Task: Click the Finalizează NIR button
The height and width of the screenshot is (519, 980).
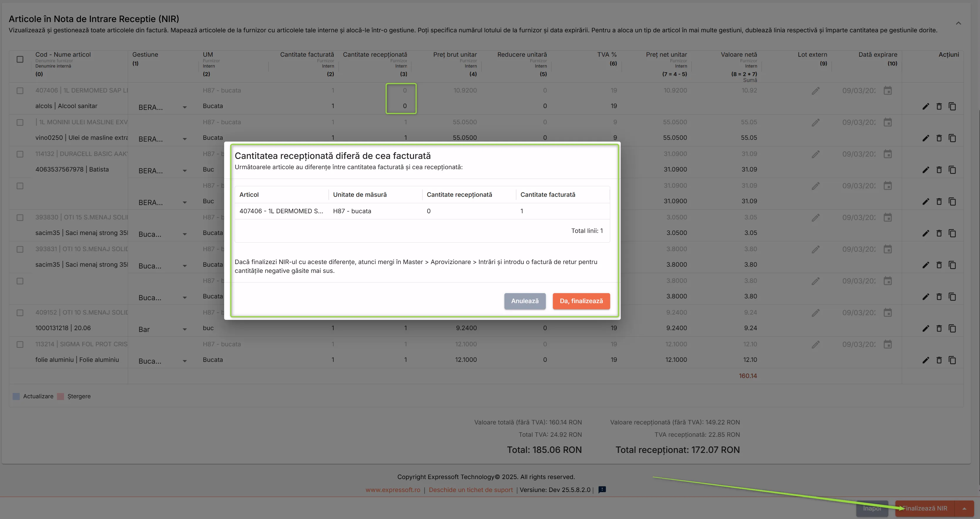Action: click(x=925, y=508)
